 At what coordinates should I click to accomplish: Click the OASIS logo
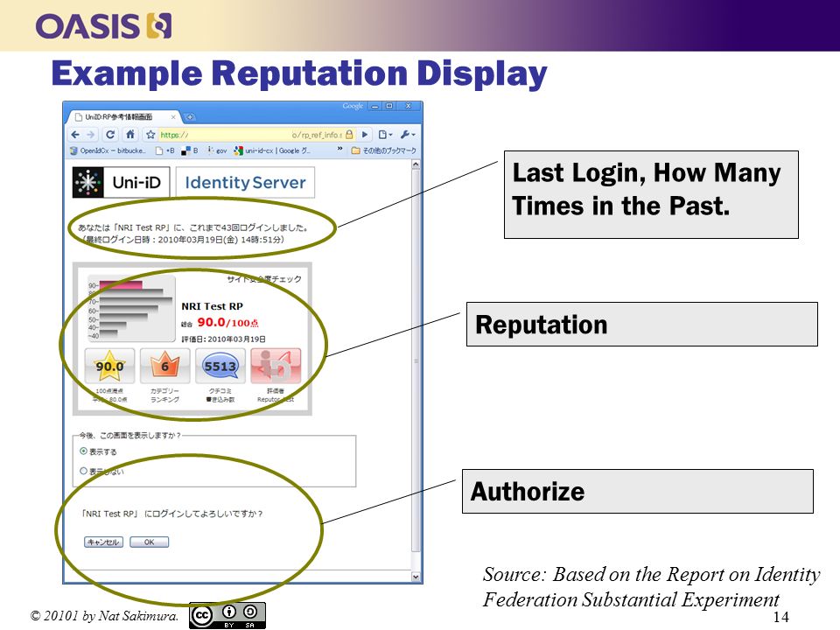click(x=103, y=26)
